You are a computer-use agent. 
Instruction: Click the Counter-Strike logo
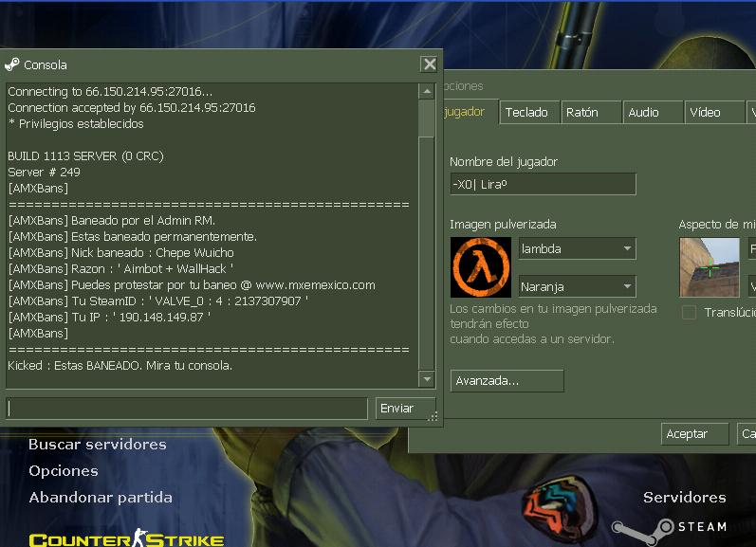126,538
